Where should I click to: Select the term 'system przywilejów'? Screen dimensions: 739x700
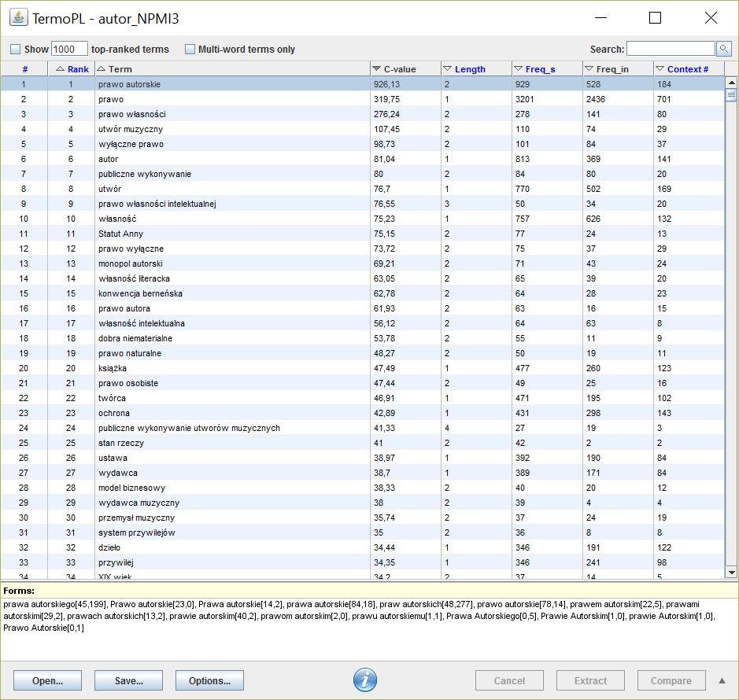pos(137,532)
